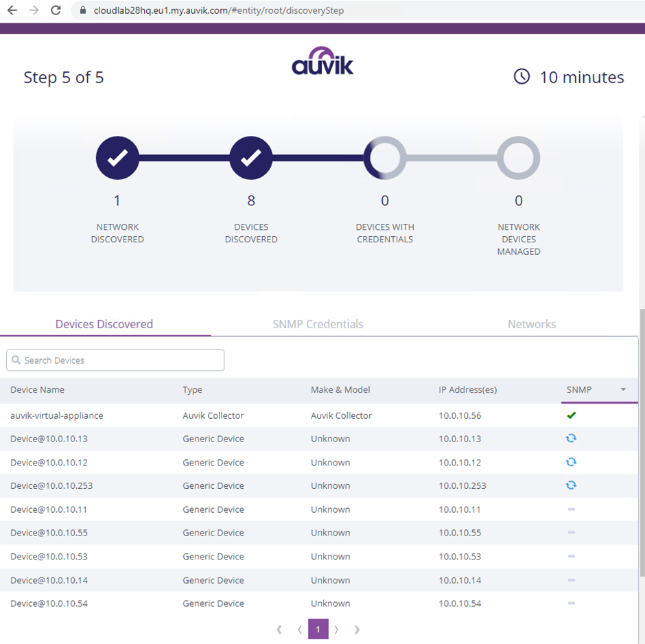Screen dimensions: 645x644
Task: Go to next page with single-right chevron
Action: [336, 629]
